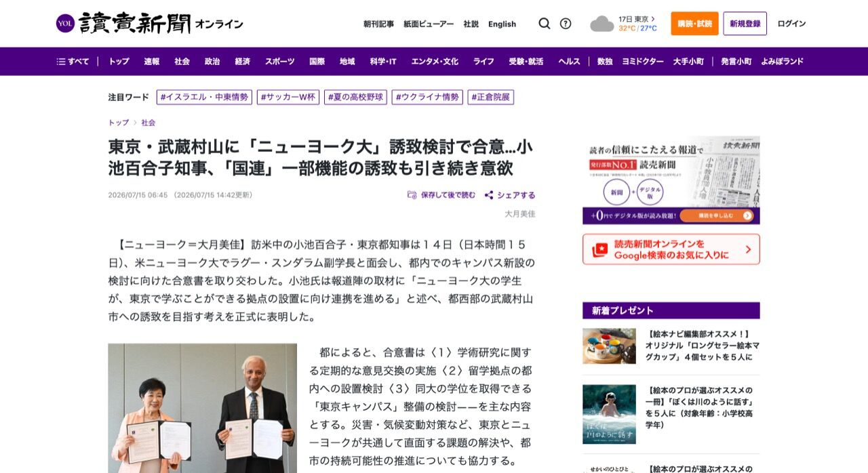Screen dimensions: 868x473
Task: Select the スポーツ nav tab
Action: point(279,62)
